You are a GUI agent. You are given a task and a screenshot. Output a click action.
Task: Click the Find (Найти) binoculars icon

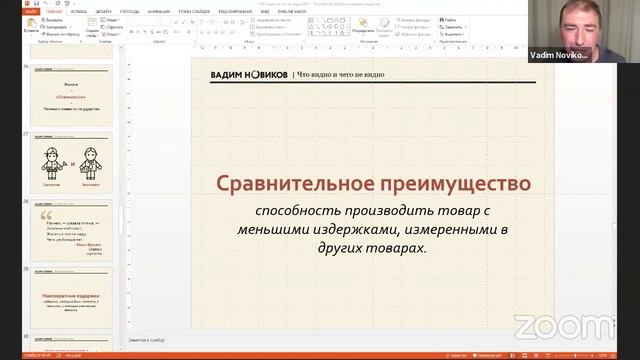(442, 20)
